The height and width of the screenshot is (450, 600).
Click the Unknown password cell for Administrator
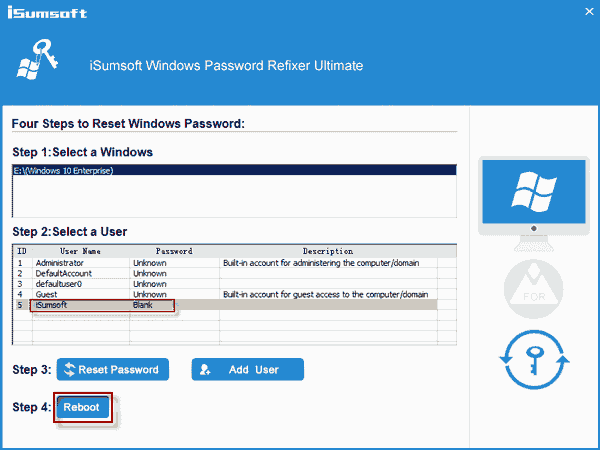coord(174,263)
